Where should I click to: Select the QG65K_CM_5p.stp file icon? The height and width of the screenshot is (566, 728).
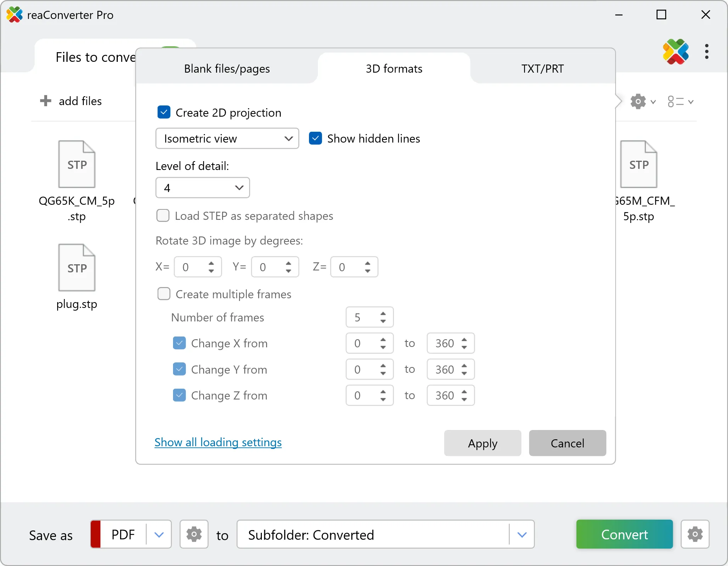coord(77,164)
